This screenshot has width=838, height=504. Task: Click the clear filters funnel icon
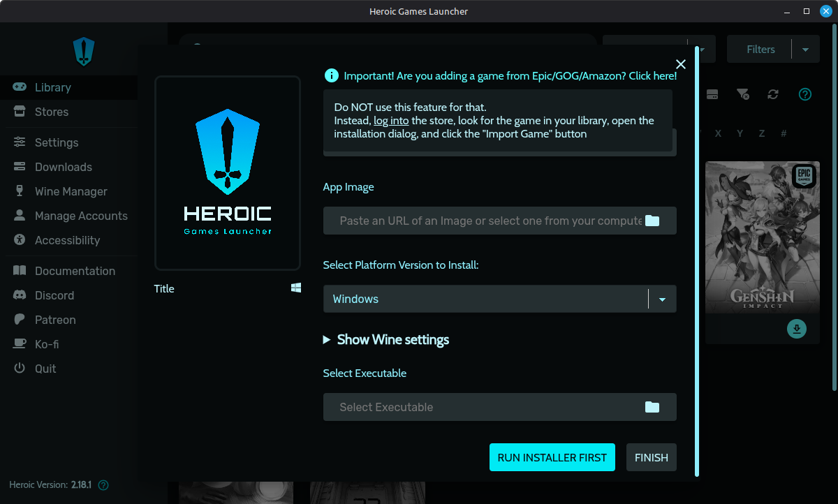(743, 94)
